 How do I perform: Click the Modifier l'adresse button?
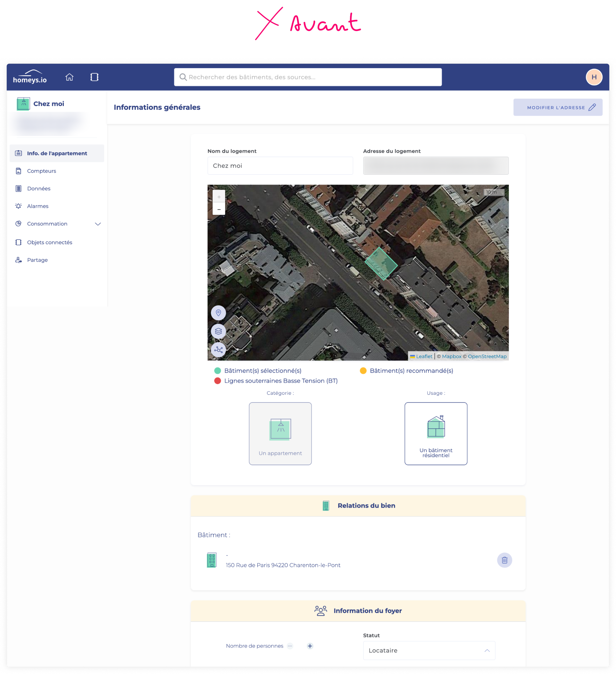(558, 107)
